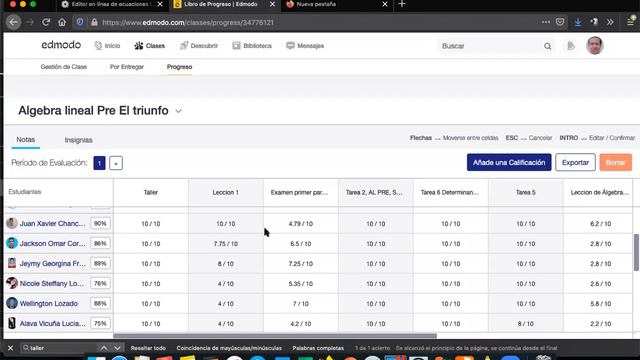Open the downloads arrow icon
640x360 pixels.
578,22
